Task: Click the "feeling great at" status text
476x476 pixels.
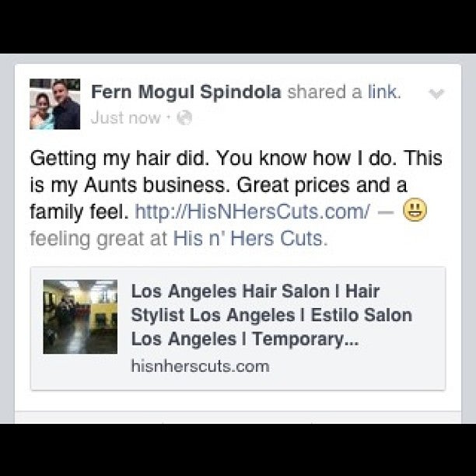Action: point(99,239)
